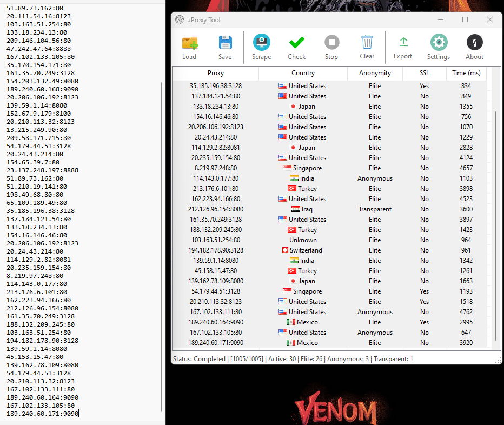Screen dimensions: 504x425
Task: Open Settings gear icon
Action: (x=439, y=42)
